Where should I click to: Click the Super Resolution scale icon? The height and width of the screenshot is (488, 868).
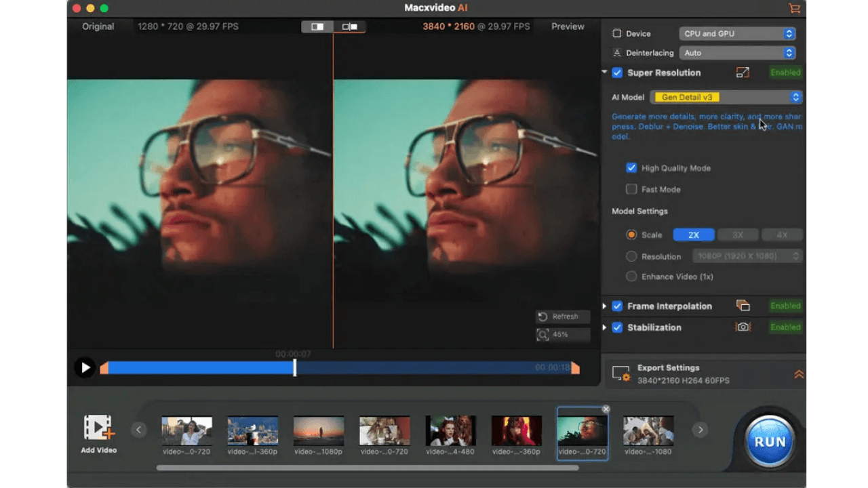[x=743, y=73]
